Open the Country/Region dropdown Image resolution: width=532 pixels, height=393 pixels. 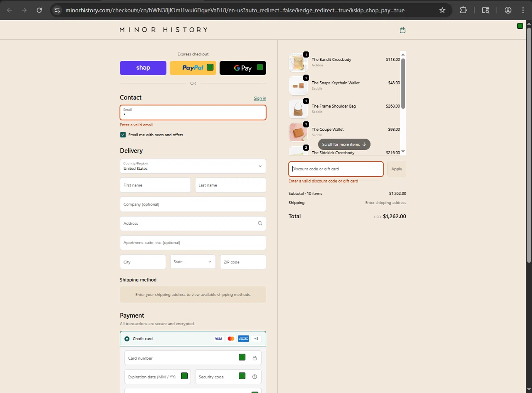[x=193, y=166]
